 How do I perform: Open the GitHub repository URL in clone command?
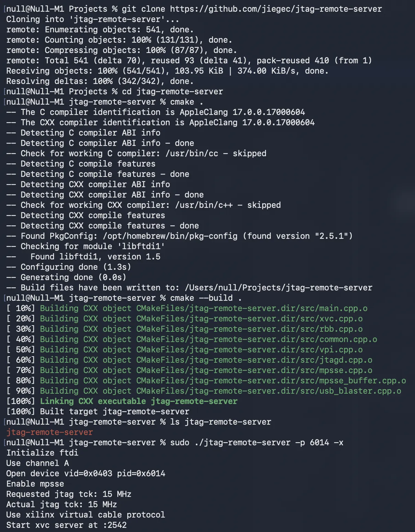pyautogui.click(x=276, y=9)
